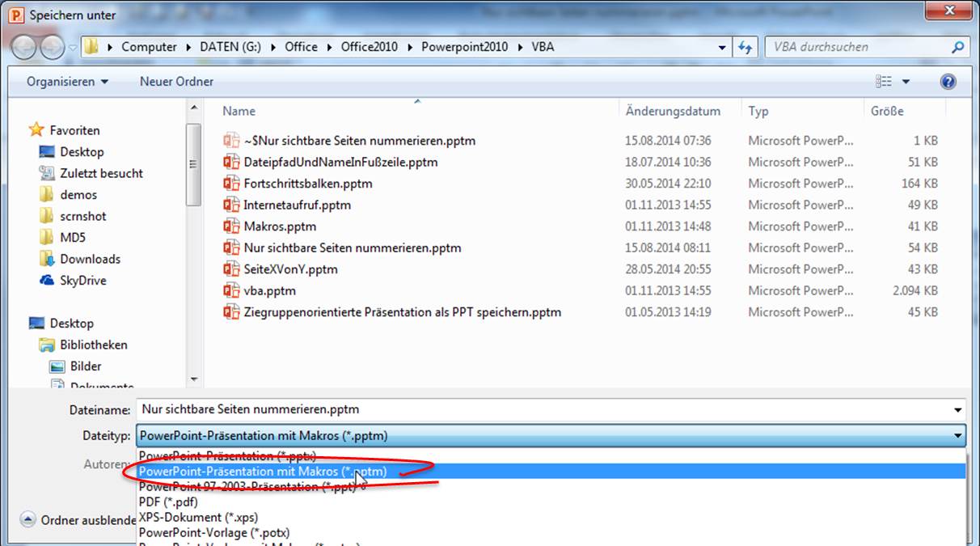Click the Forward navigation arrow button
The image size is (980, 546).
click(x=51, y=47)
